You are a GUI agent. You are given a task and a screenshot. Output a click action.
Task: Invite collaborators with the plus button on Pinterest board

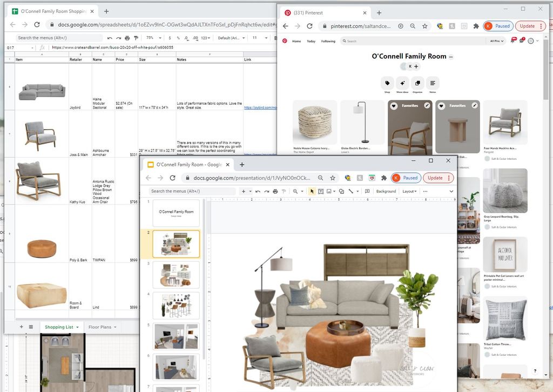[416, 66]
